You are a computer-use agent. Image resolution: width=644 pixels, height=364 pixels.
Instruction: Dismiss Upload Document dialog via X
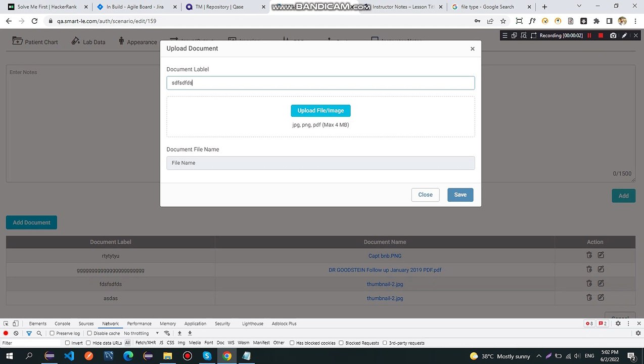472,49
